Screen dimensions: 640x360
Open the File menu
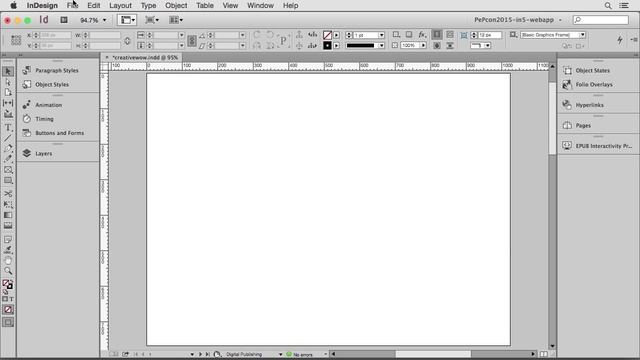pos(72,6)
